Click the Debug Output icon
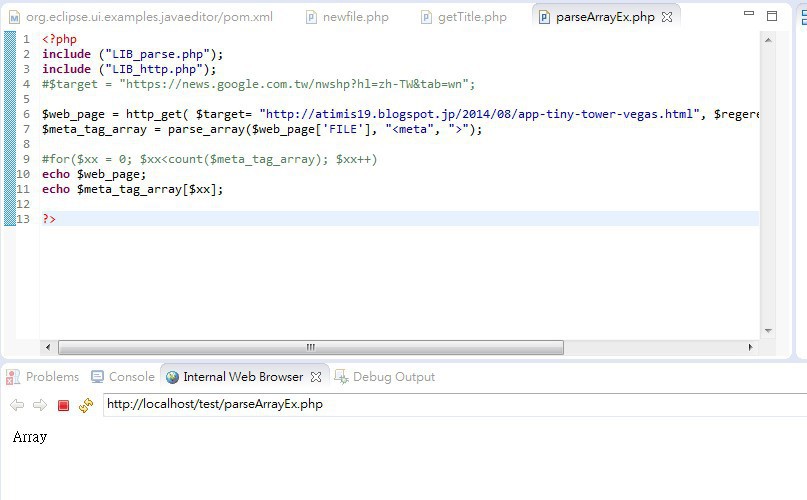Screen dimensions: 807x500 tap(341, 377)
